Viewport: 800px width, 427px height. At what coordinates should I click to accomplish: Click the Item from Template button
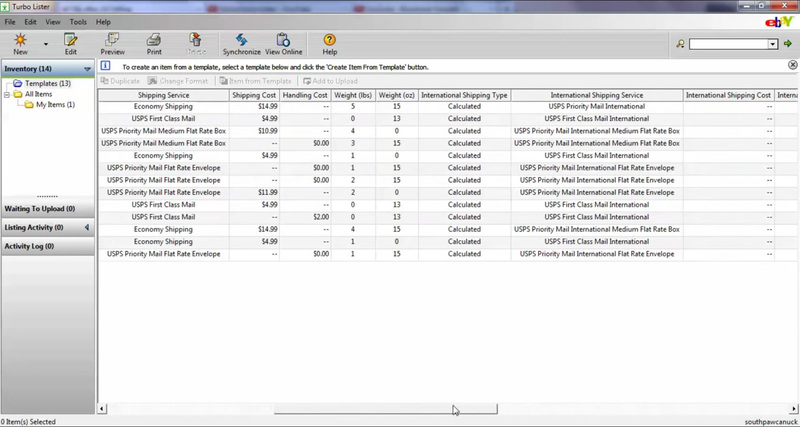256,81
